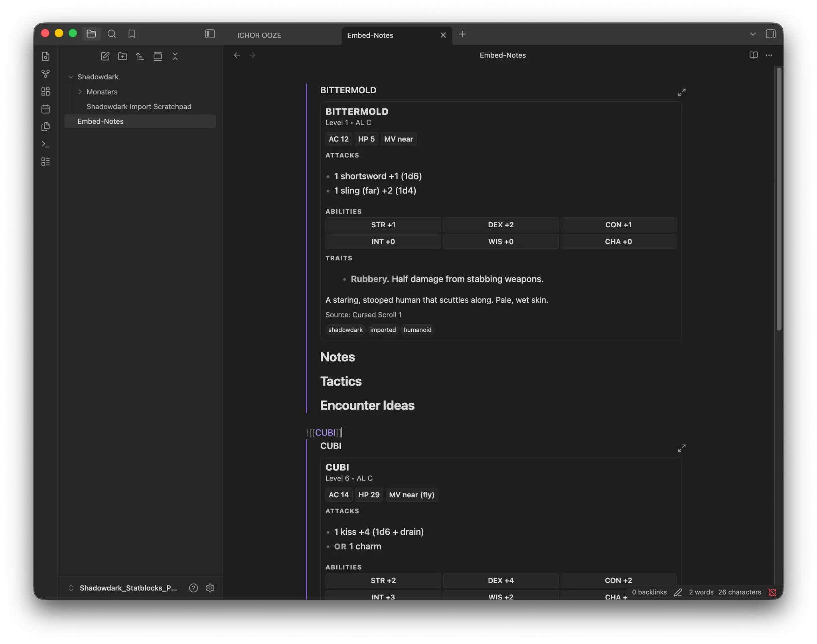This screenshot has width=817, height=644.
Task: Open graph view from the ribbon
Action: tap(45, 74)
